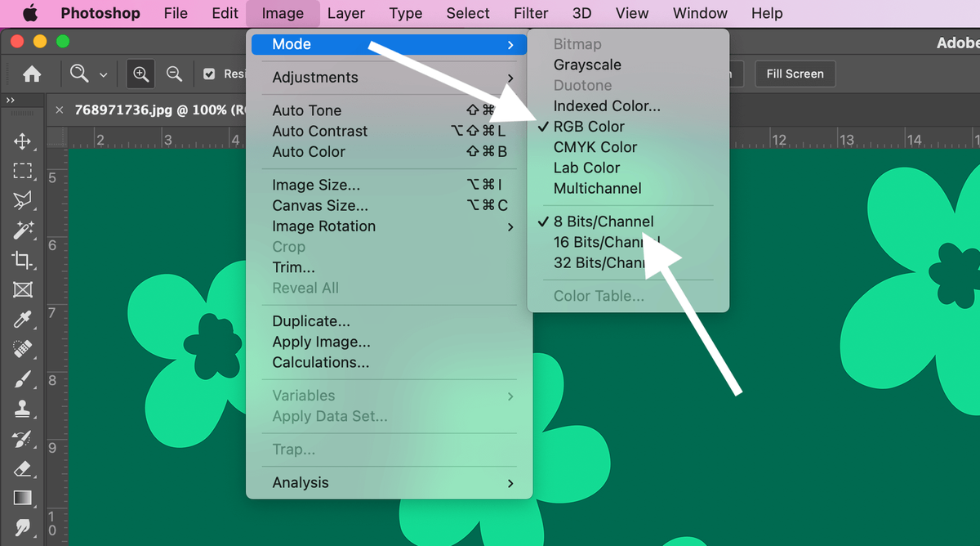
Task: Go to the Home screen icon
Action: tap(32, 74)
